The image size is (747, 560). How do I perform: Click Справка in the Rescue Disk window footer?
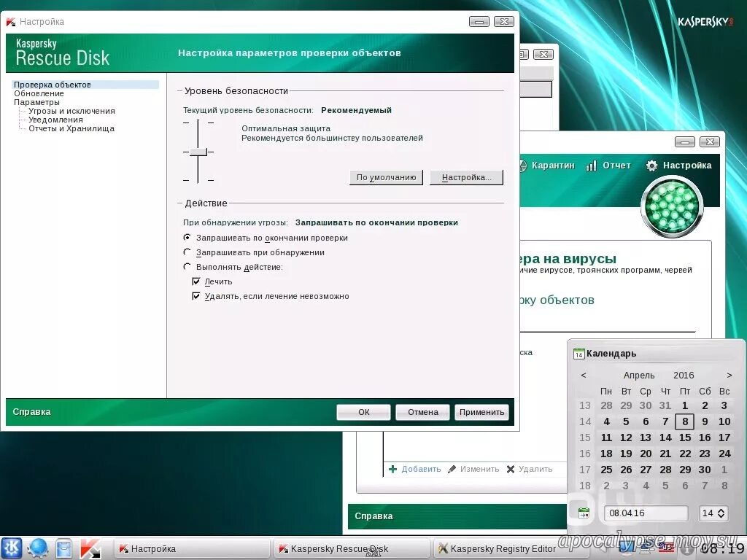[373, 516]
